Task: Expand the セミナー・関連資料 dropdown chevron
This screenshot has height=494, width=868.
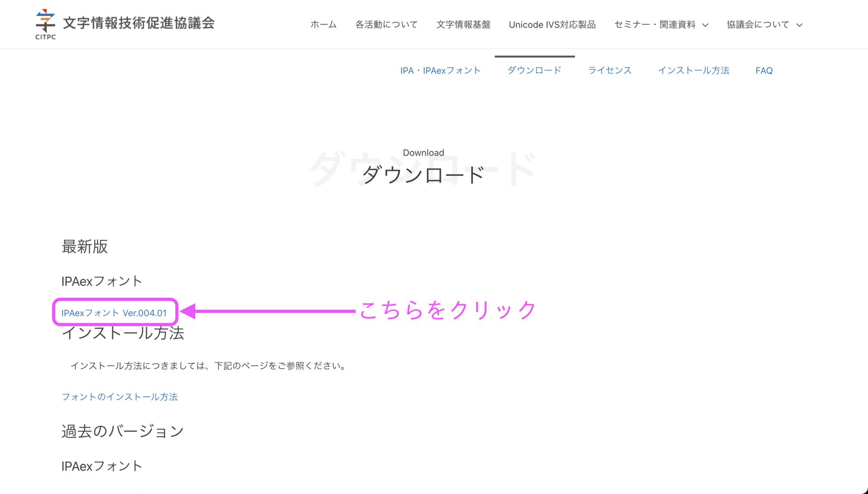Action: tap(706, 25)
